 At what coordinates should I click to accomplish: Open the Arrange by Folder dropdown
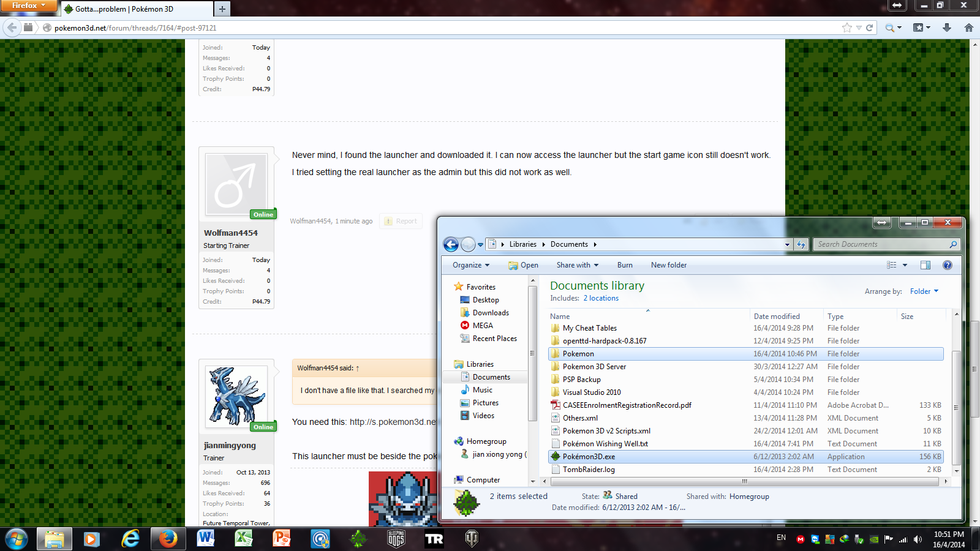click(924, 291)
